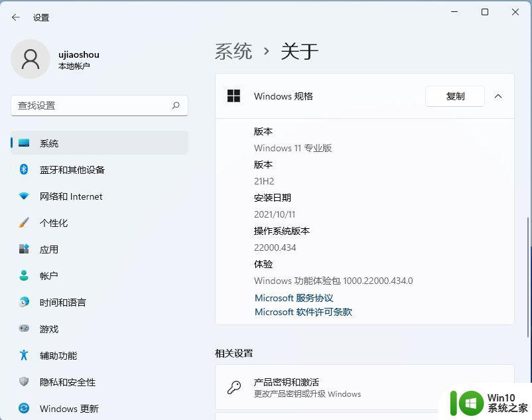
Task: Open 时间和语言 settings page
Action: pyautogui.click(x=62, y=303)
